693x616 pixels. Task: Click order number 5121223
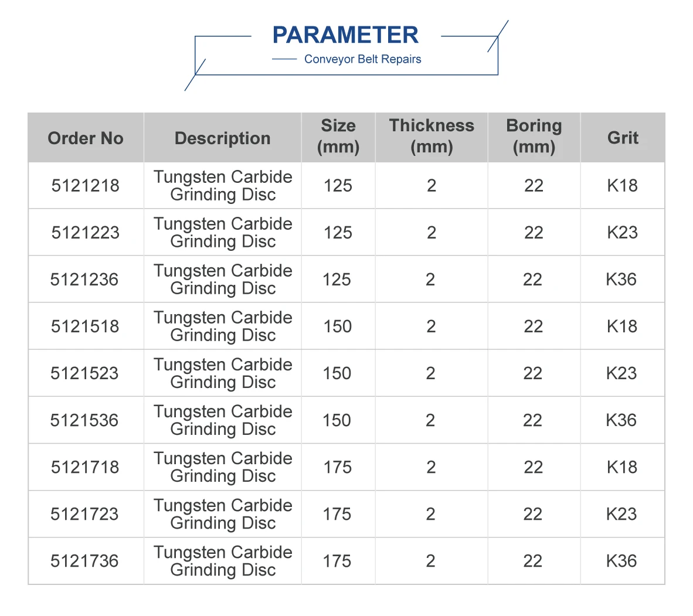click(86, 233)
